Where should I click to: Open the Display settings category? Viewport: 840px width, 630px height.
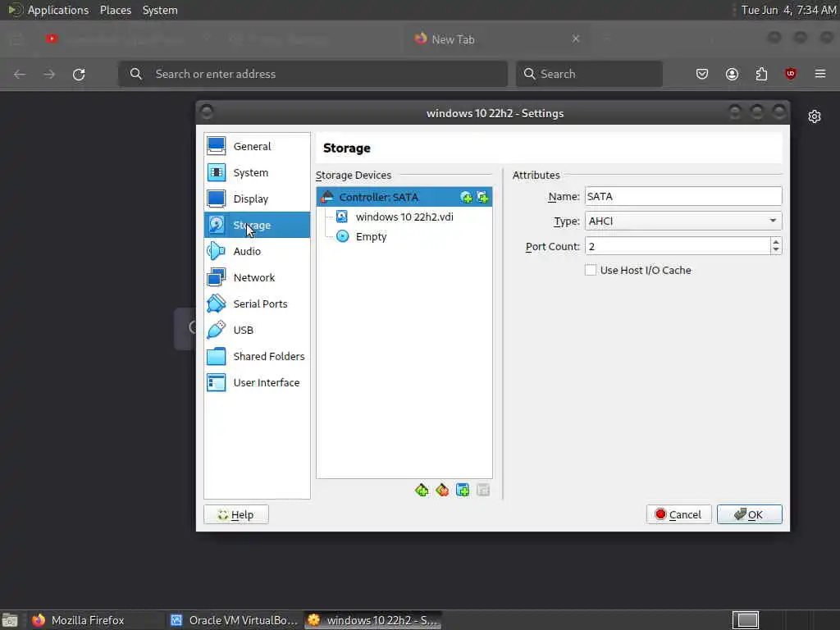click(257, 199)
